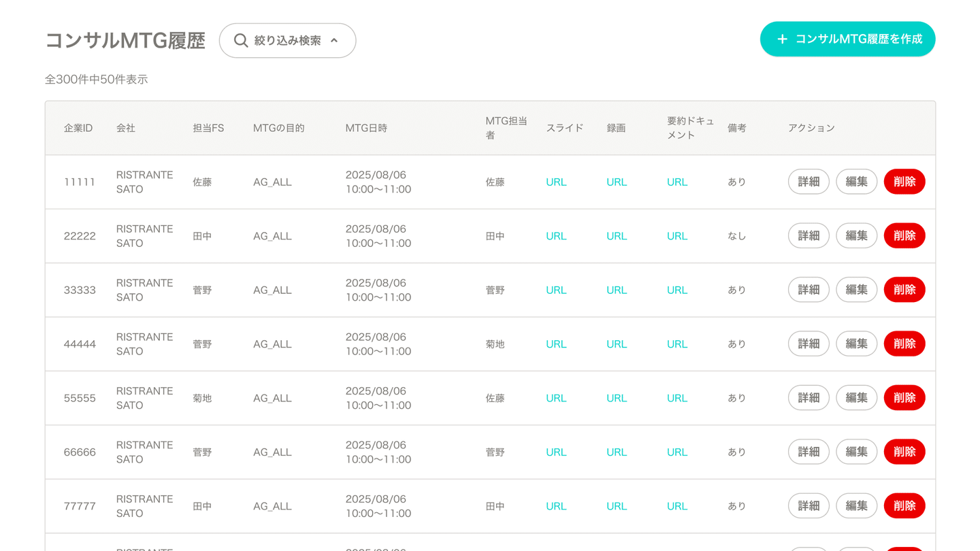Viewport: 980px width, 551px height.
Task: Open summary document URL for company 66666
Action: [x=677, y=452]
